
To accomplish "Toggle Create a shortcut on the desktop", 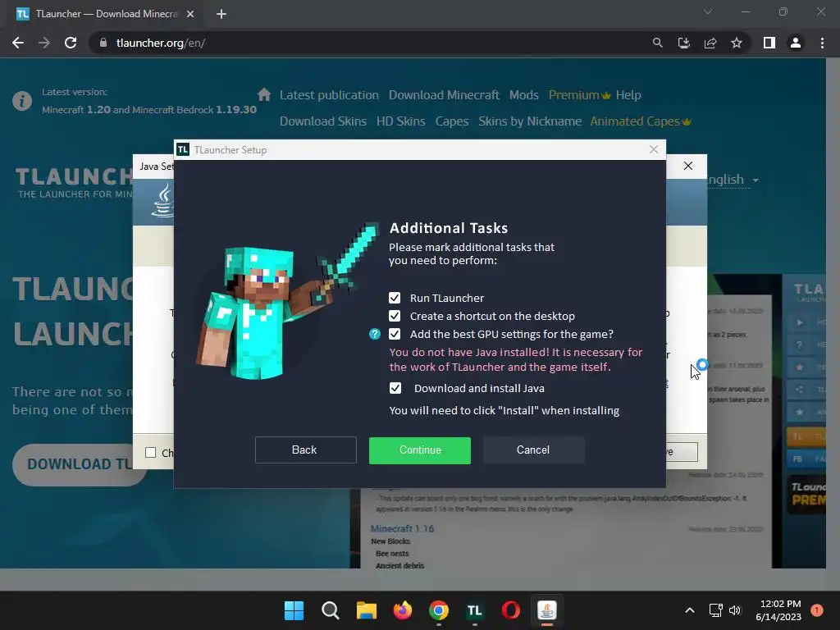I will click(395, 316).
